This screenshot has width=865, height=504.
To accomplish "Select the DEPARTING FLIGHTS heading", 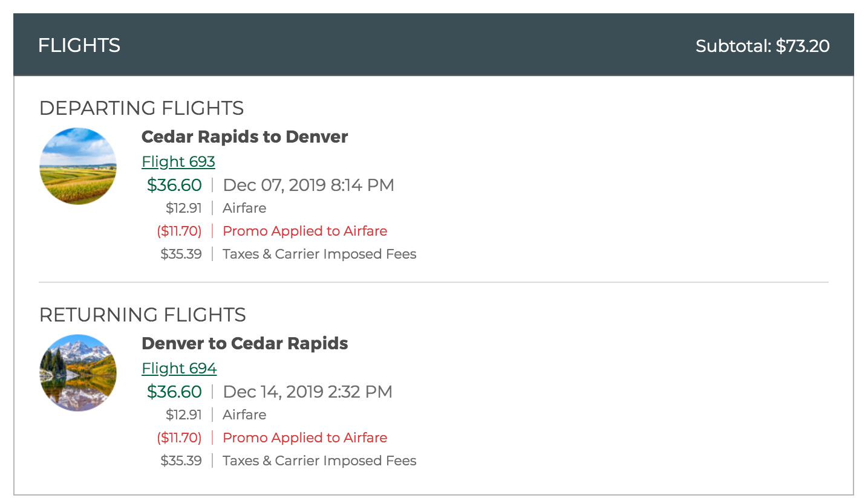I will pyautogui.click(x=142, y=108).
